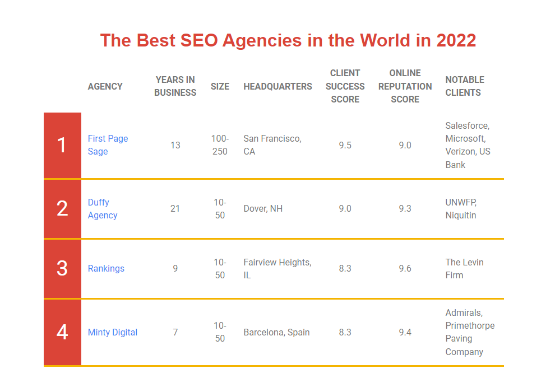Click Minty Digital's size '10-50'
This screenshot has height=392, width=555.
pyautogui.click(x=220, y=332)
